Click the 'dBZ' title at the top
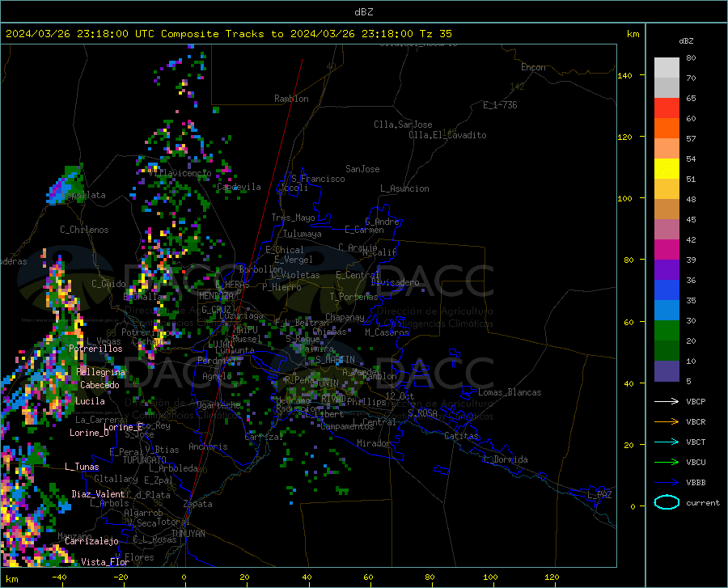728x588 pixels. 363,12
